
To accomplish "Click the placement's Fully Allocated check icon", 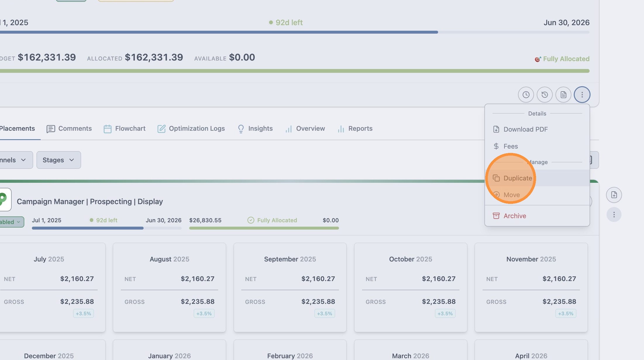I will [251, 220].
